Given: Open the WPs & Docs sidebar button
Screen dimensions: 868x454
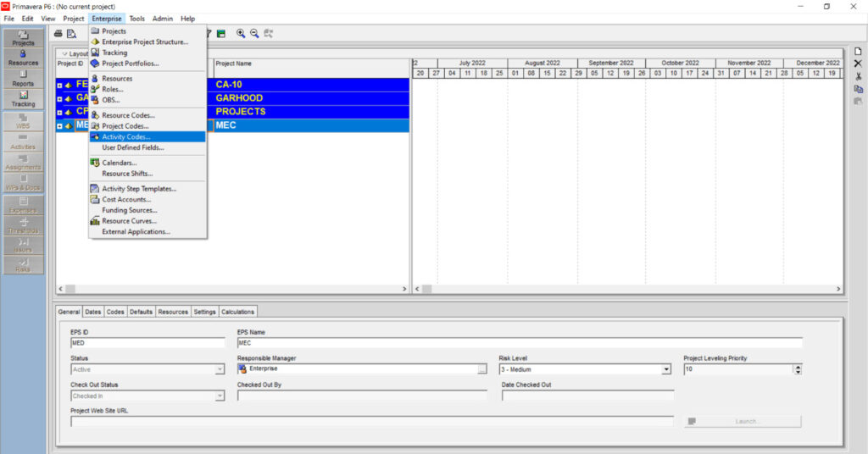Looking at the screenshot, I should point(23,182).
